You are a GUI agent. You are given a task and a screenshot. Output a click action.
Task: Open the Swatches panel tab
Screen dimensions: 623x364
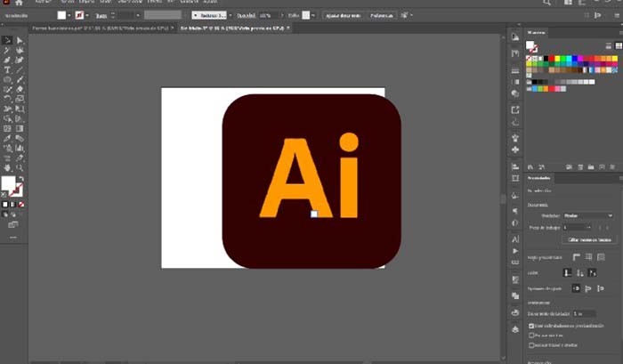tap(537, 32)
